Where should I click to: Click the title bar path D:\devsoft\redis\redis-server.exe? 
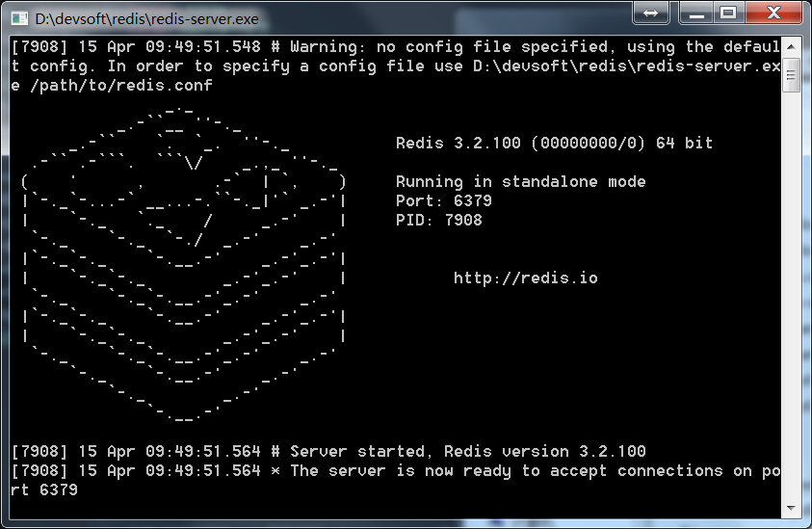point(146,19)
